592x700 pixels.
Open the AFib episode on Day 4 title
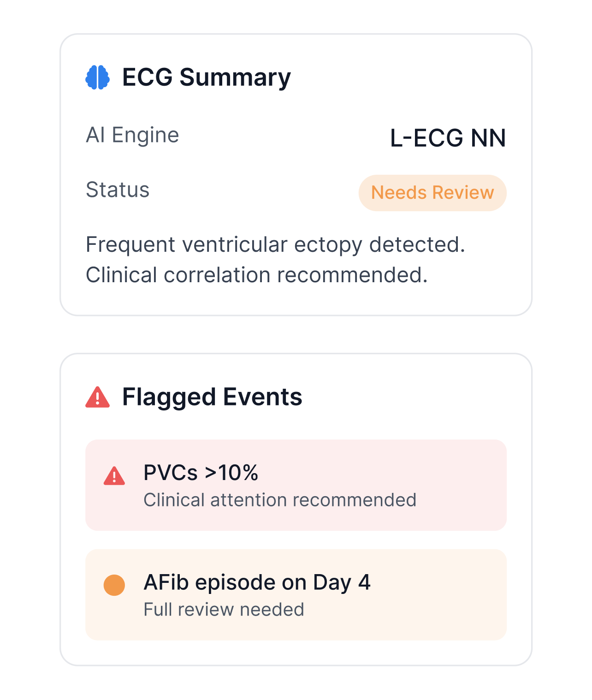tap(257, 582)
